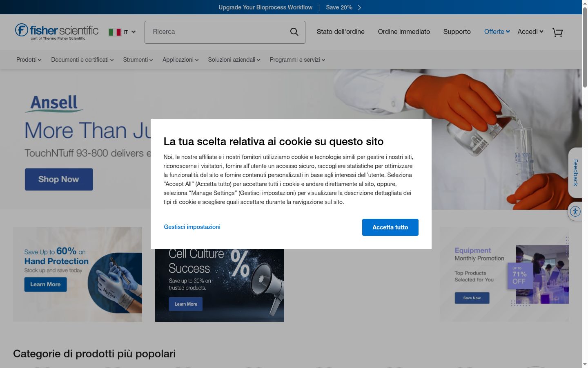Open the Programmi e servizi menu
Image resolution: width=588 pixels, height=368 pixels.
tap(297, 60)
